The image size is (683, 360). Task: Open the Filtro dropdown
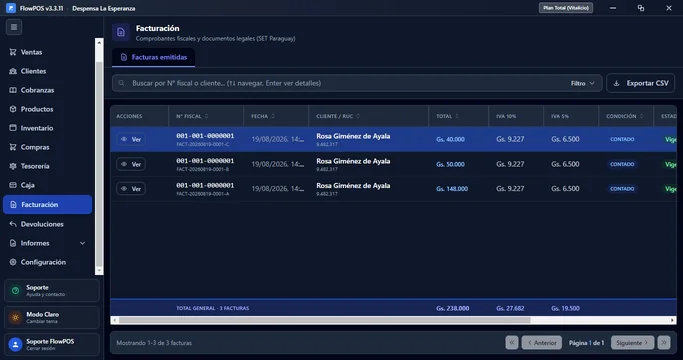582,83
